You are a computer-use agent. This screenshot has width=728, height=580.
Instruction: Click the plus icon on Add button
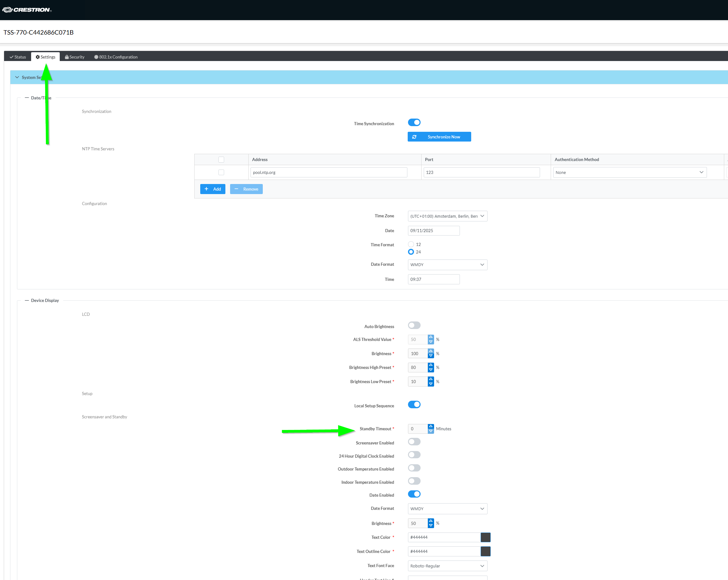[206, 189]
